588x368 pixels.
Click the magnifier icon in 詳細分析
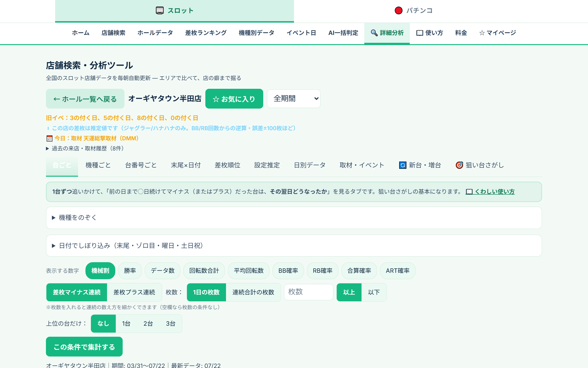point(374,33)
